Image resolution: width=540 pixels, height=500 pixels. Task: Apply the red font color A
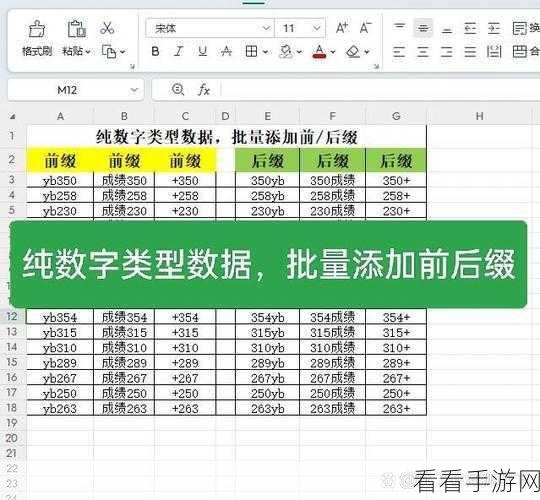(319, 52)
